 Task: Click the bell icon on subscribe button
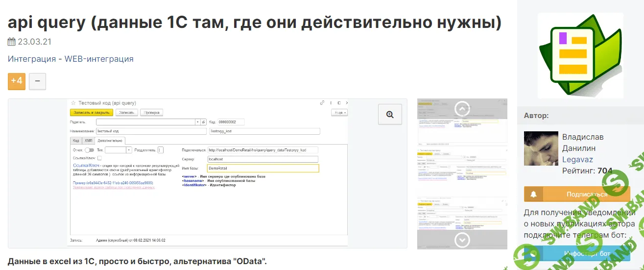[533, 194]
